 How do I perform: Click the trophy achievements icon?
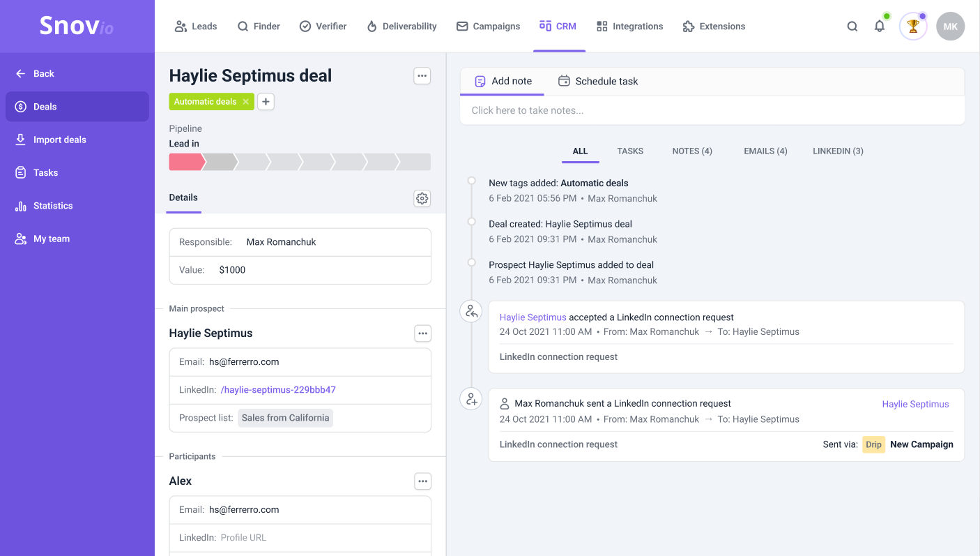[913, 27]
